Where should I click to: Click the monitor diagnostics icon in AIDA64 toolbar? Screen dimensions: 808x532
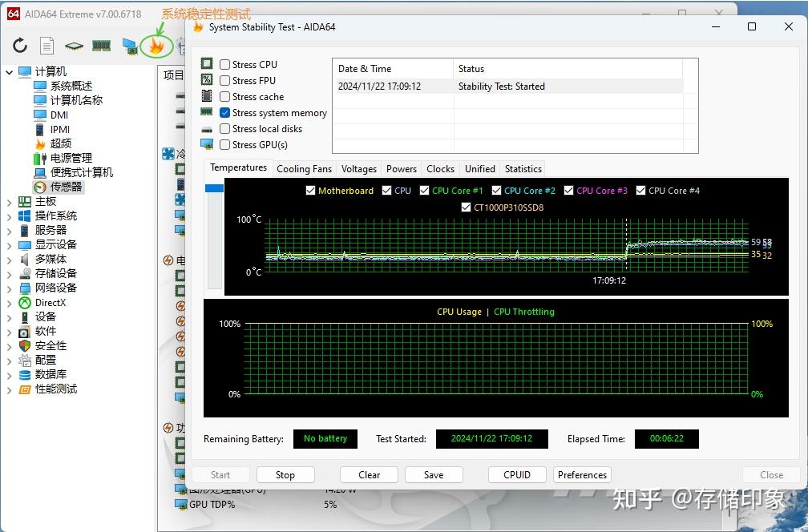point(129,46)
